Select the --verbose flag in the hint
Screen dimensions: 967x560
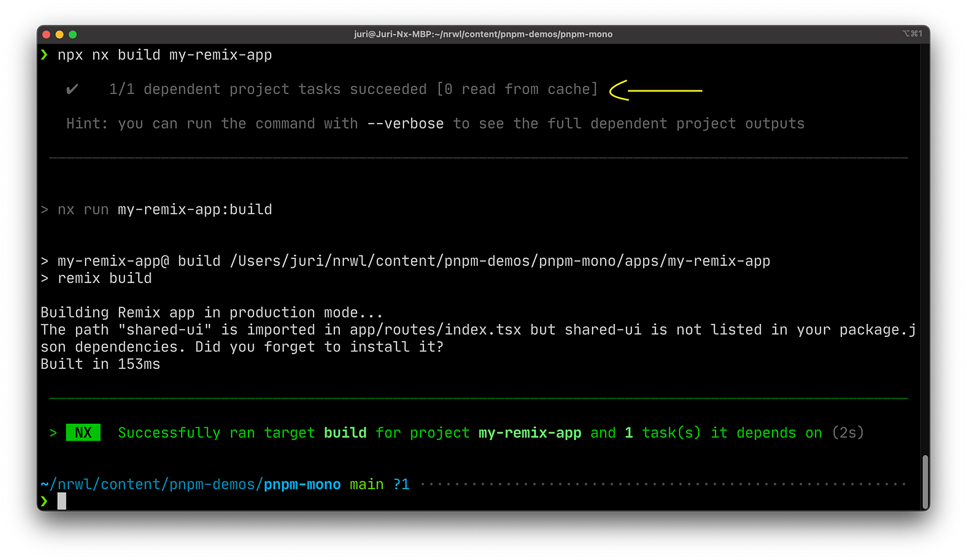[405, 123]
